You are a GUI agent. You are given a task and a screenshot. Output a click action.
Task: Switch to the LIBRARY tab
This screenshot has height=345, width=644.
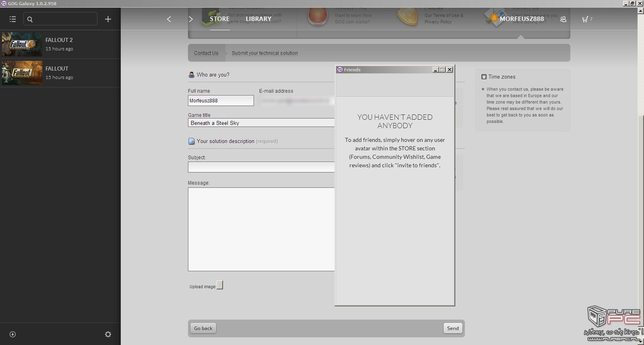[258, 19]
